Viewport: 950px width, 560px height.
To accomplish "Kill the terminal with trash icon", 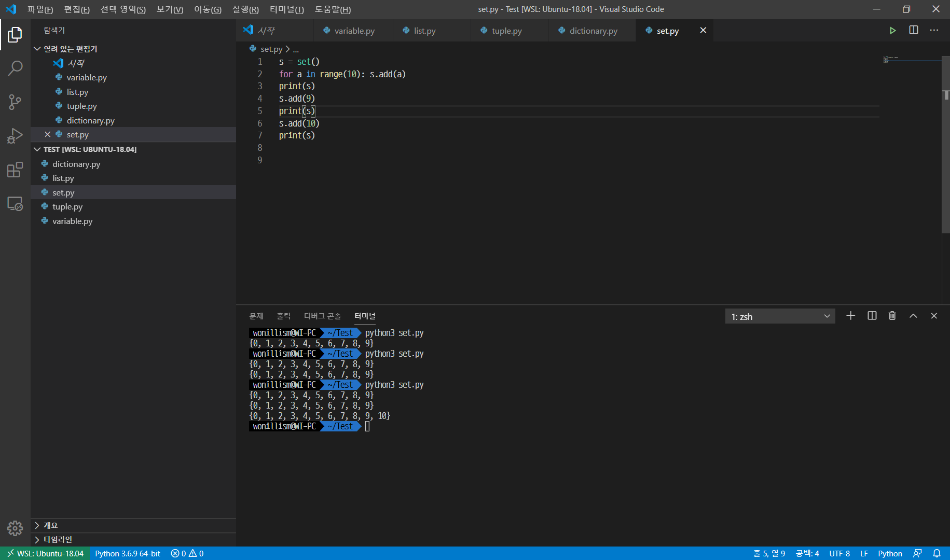I will pos(892,315).
